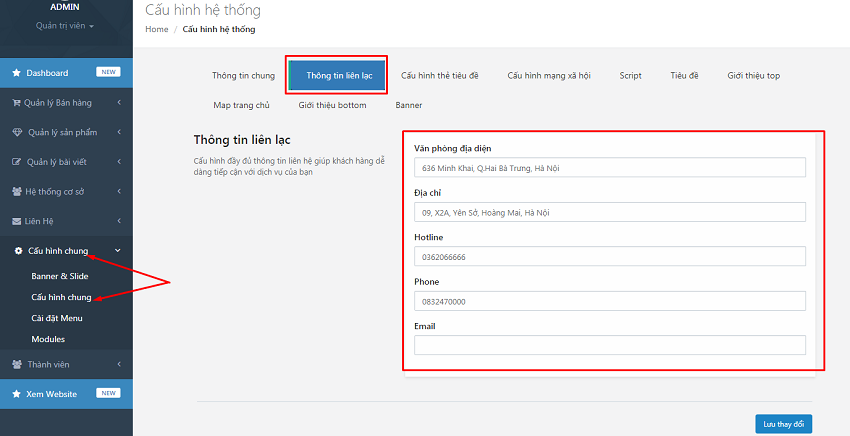Image resolution: width=850 pixels, height=436 pixels.
Task: Click the star icon beside Xem Website
Action: pyautogui.click(x=16, y=394)
